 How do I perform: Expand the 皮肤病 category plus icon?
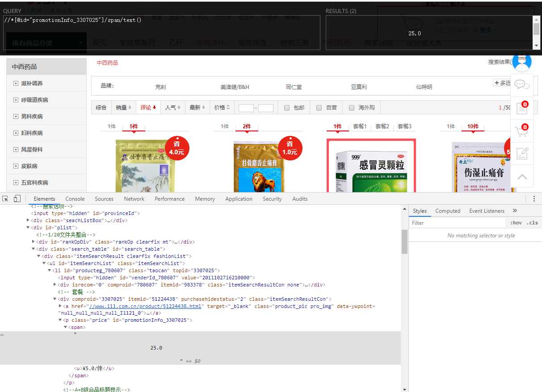[16, 166]
